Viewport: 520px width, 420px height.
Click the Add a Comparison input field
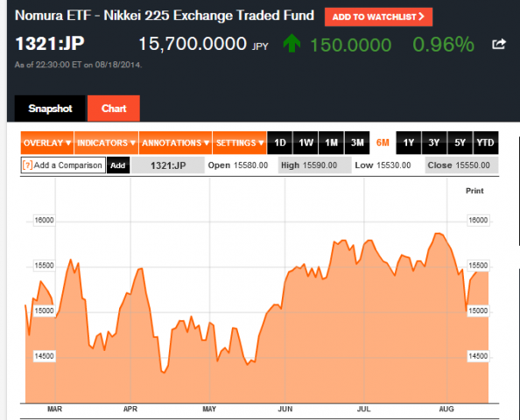[x=63, y=165]
